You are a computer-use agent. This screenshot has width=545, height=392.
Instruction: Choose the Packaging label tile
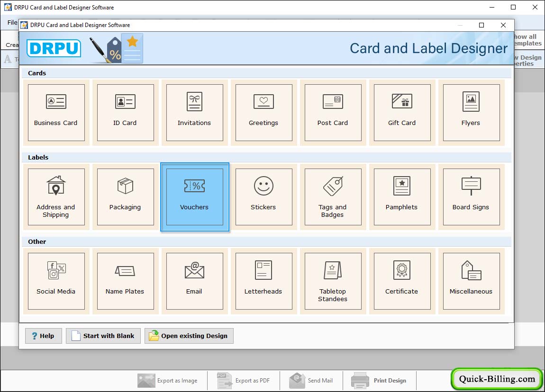125,197
